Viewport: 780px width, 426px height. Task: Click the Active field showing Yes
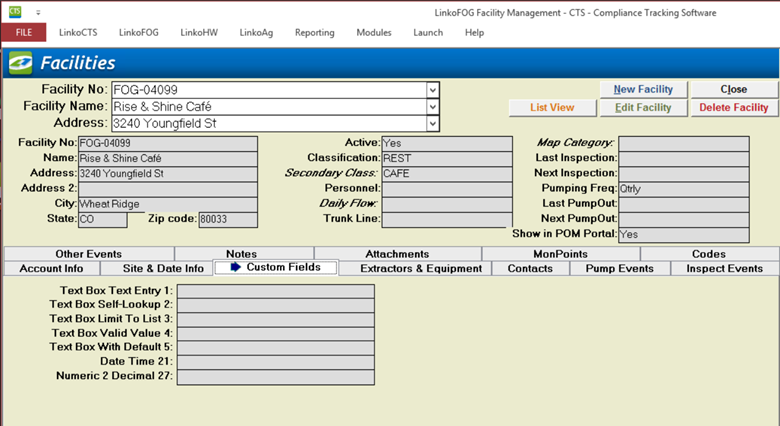[447, 143]
